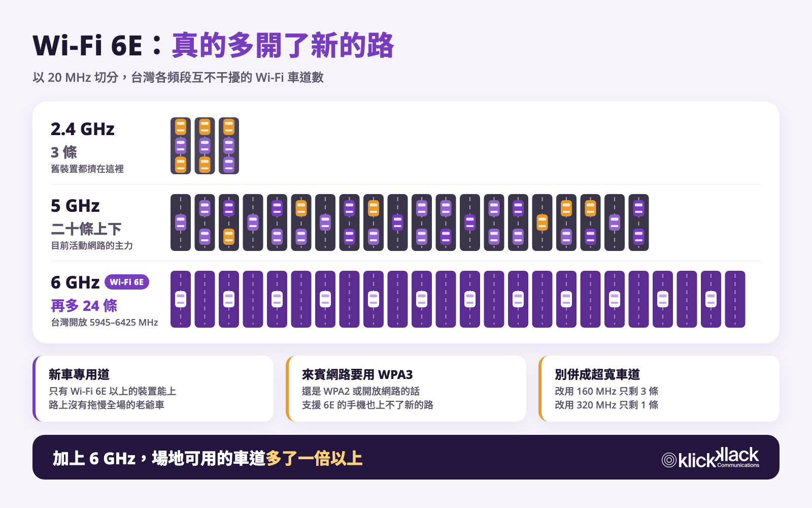
Task: Click the '目前活動網路的主力' caption
Action: 92,245
